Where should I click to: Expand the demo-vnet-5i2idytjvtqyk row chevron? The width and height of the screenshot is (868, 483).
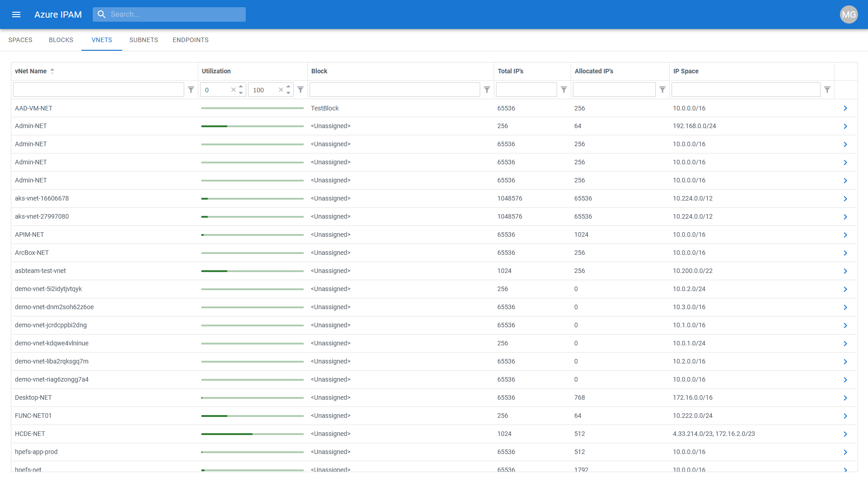[845, 289]
